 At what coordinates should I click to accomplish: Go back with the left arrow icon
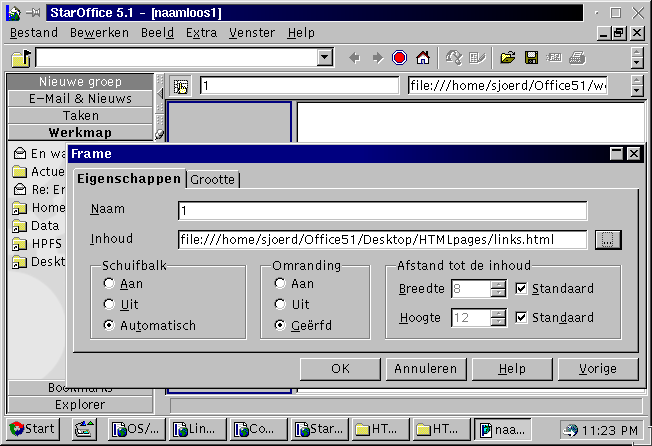point(355,58)
